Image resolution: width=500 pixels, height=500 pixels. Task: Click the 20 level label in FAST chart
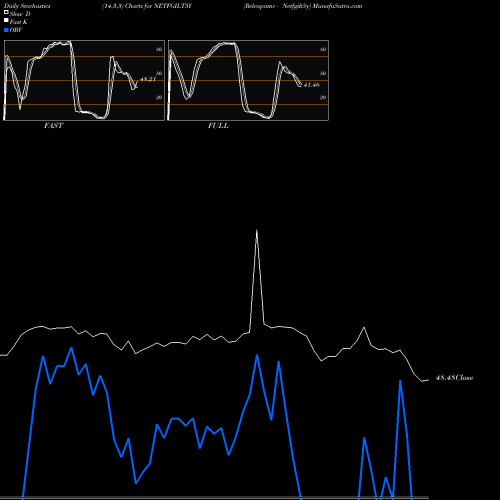click(159, 97)
